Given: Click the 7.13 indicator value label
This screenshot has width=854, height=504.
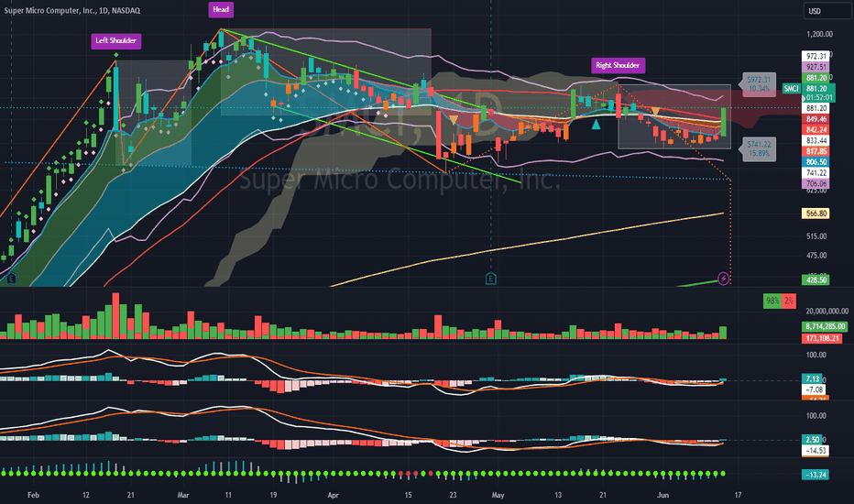Looking at the screenshot, I should click(812, 378).
